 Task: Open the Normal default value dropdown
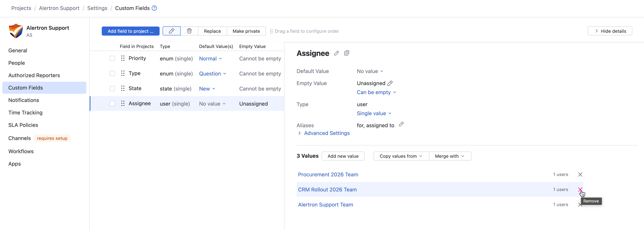210,58
